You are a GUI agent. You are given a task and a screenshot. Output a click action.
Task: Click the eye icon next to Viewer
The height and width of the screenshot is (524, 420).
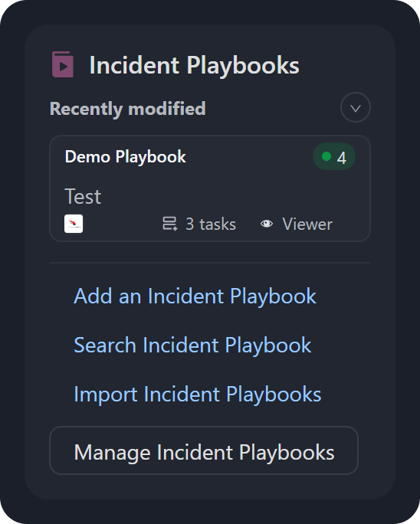click(267, 224)
